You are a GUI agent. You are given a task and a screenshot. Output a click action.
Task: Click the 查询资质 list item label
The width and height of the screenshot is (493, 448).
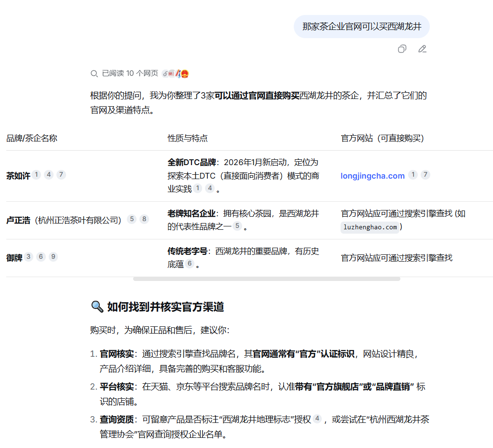tap(117, 420)
